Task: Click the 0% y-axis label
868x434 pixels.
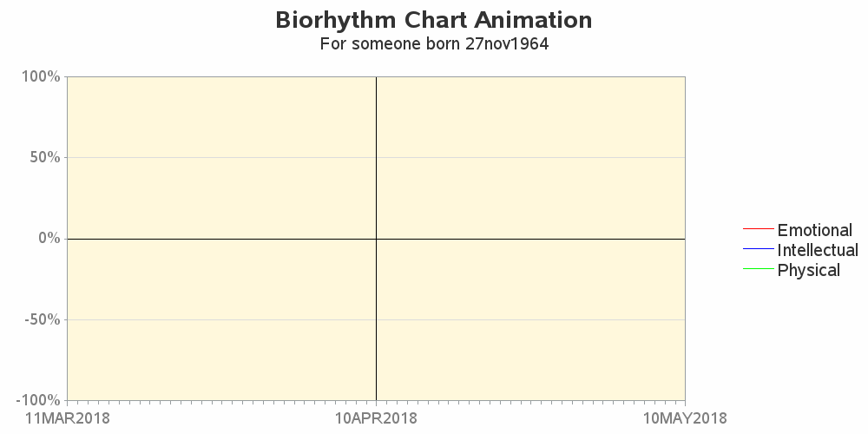Action: (49, 238)
